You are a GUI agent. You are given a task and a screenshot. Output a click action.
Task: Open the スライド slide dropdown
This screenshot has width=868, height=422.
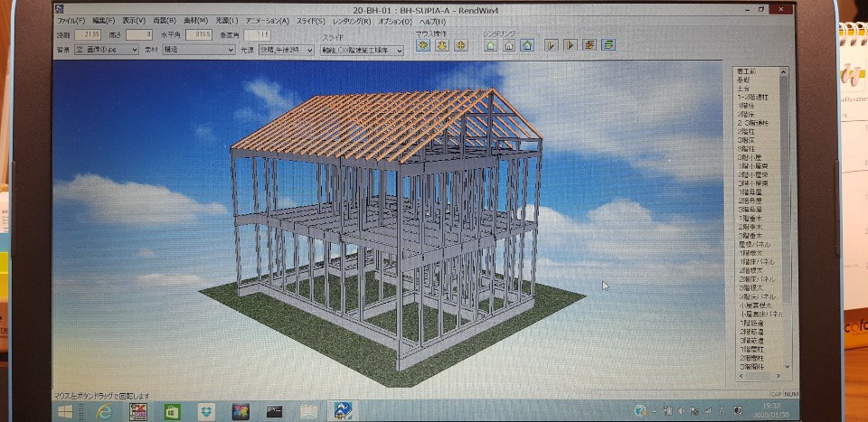coord(362,51)
